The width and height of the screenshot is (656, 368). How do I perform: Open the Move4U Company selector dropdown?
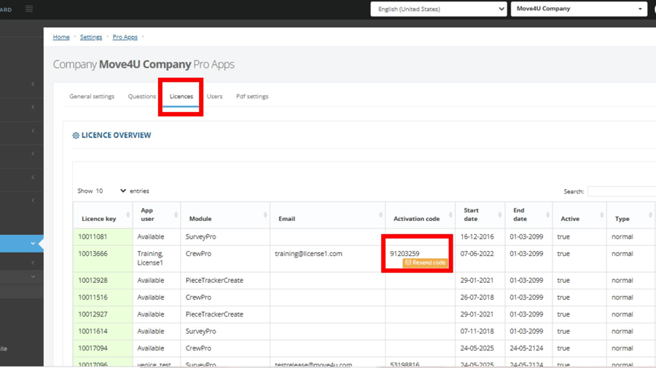pos(579,9)
